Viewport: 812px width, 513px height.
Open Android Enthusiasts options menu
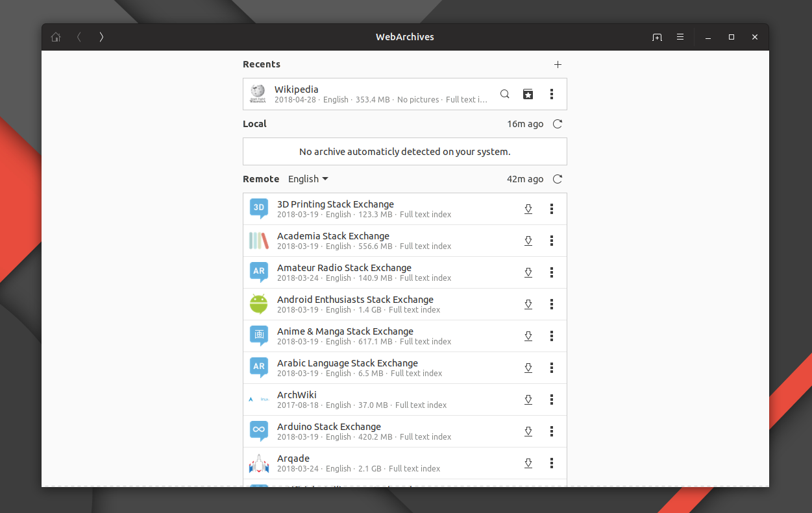pos(552,304)
